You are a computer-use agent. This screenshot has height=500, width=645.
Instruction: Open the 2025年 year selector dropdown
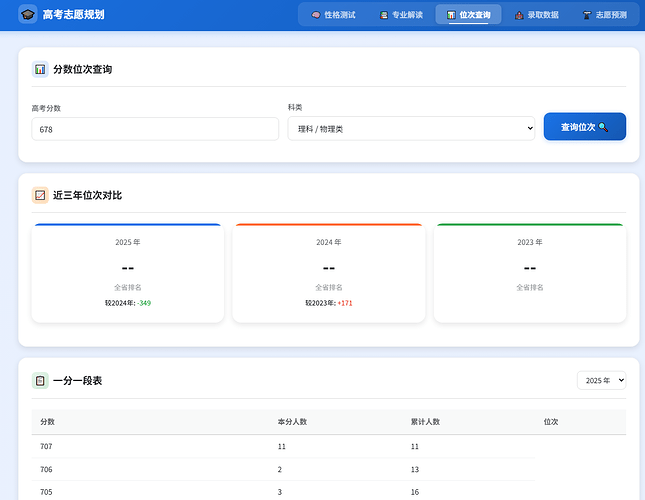(601, 381)
